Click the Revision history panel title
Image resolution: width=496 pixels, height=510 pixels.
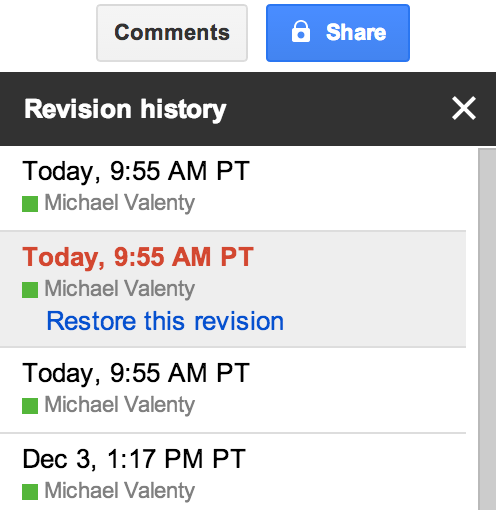(x=125, y=109)
